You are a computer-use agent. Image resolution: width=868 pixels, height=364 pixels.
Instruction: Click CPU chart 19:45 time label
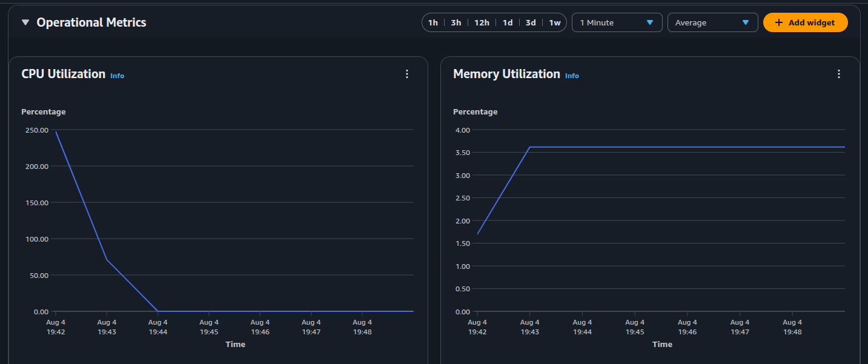click(x=209, y=327)
